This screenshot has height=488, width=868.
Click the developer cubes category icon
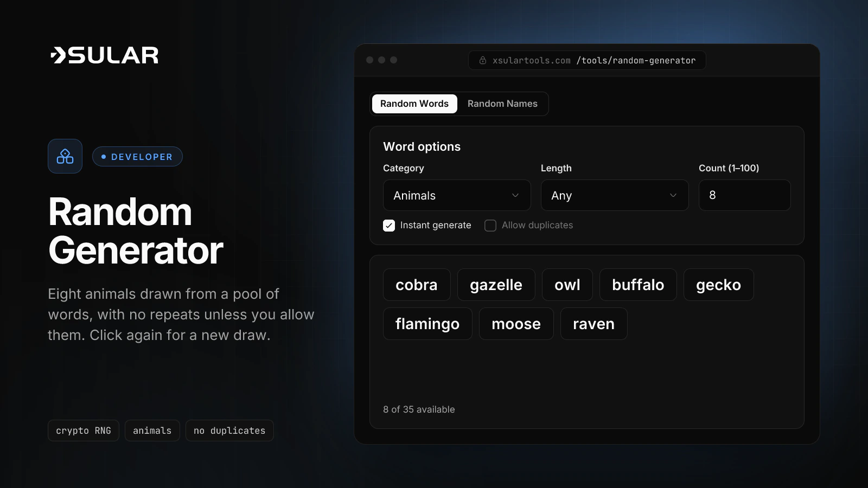(x=65, y=156)
